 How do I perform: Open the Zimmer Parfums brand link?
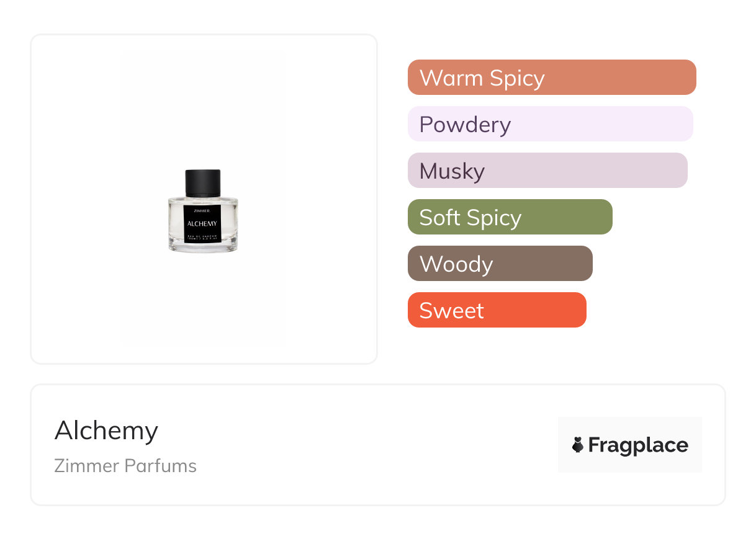(x=125, y=466)
